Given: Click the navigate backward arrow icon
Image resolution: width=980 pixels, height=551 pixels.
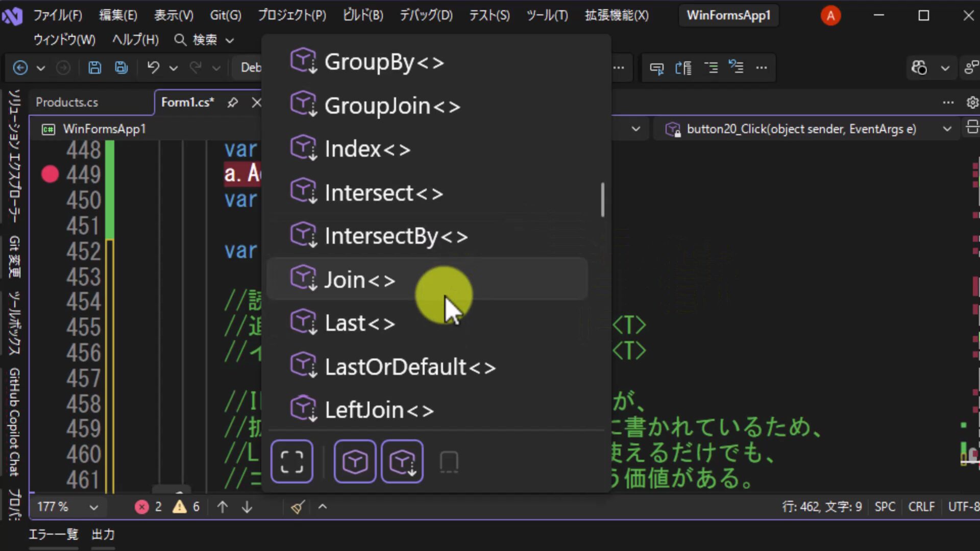Looking at the screenshot, I should [20, 67].
